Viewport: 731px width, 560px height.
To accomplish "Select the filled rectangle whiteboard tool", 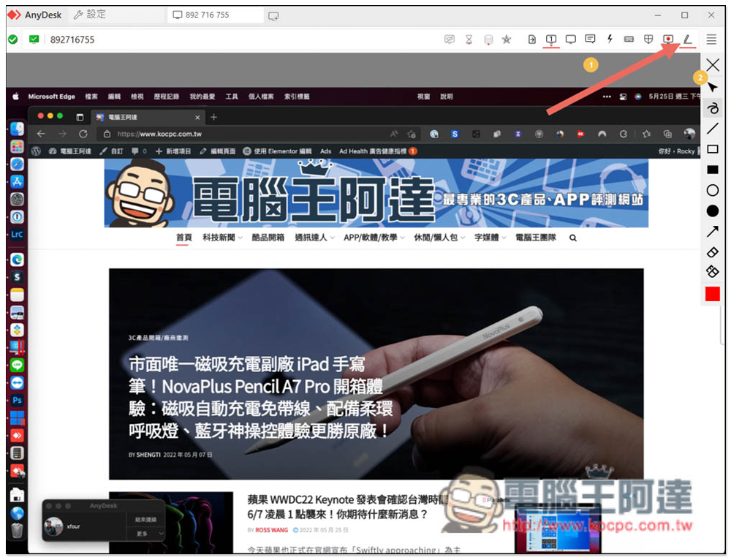I will (713, 170).
